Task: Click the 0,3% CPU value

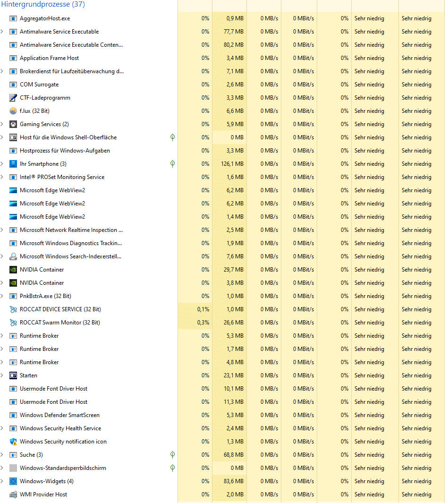Action: pos(203,323)
